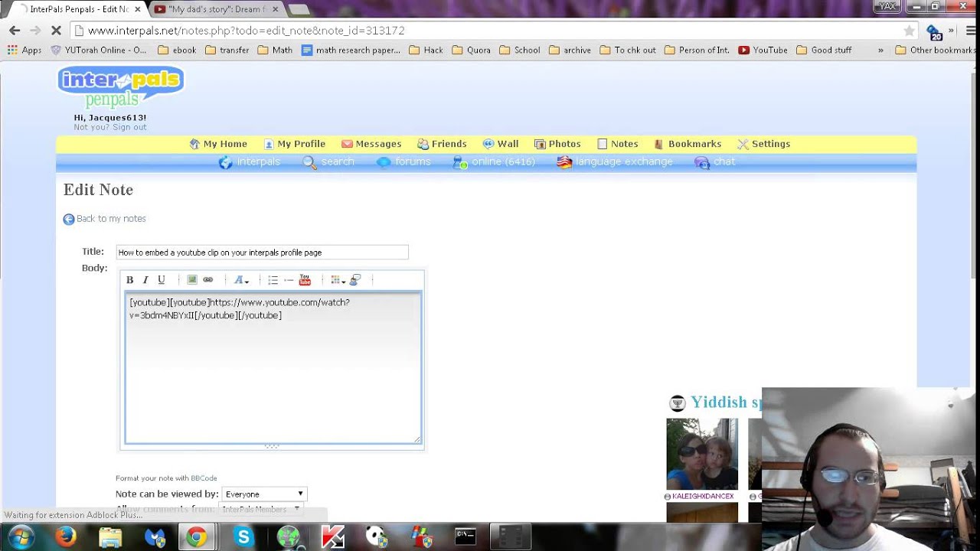
Task: Open the Apps bookmarks shortcut
Action: [24, 51]
